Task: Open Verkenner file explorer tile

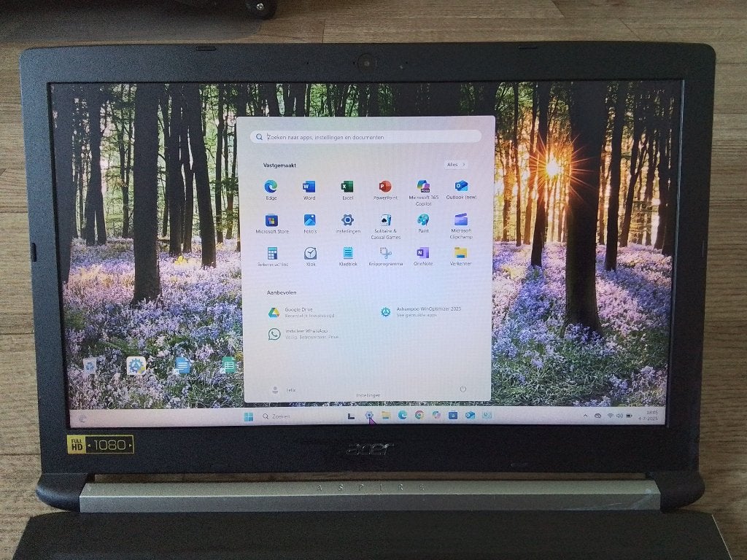Action: (461, 256)
